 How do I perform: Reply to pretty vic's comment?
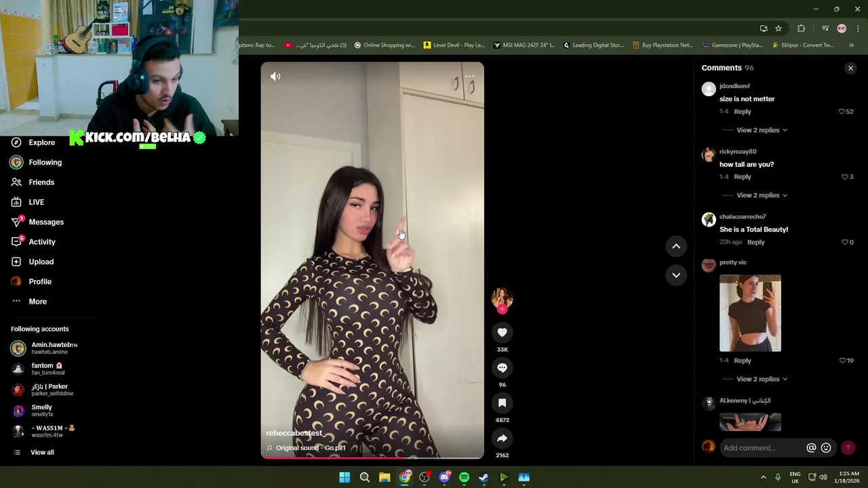click(x=742, y=361)
